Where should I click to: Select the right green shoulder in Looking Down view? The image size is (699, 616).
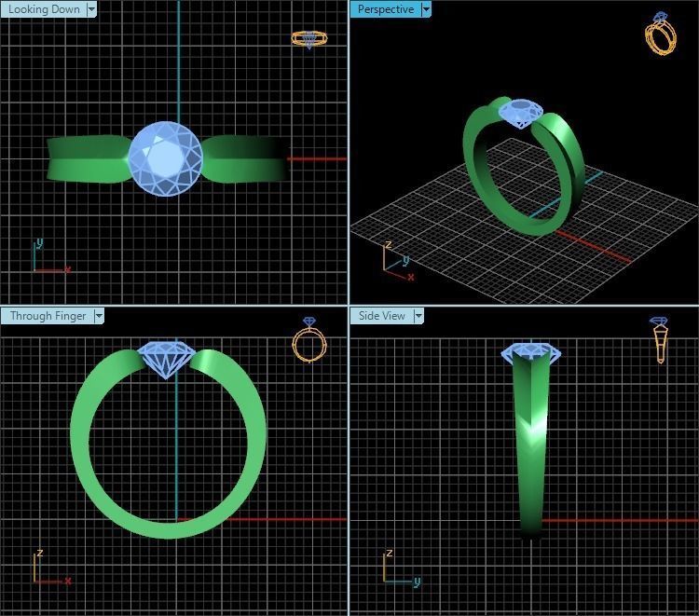click(243, 159)
